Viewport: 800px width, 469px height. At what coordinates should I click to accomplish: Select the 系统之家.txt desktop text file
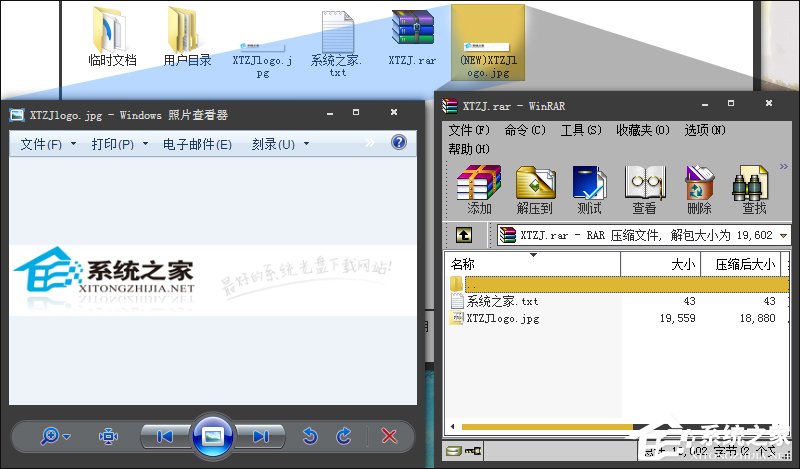click(x=337, y=44)
